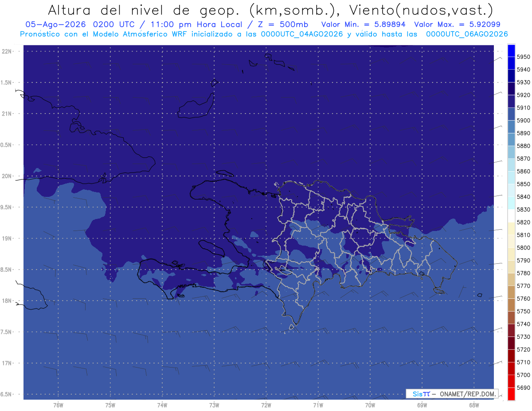Click the 'Valor Min. = 5.89894' text
Viewport: 532px width, 411px height.
click(363, 24)
